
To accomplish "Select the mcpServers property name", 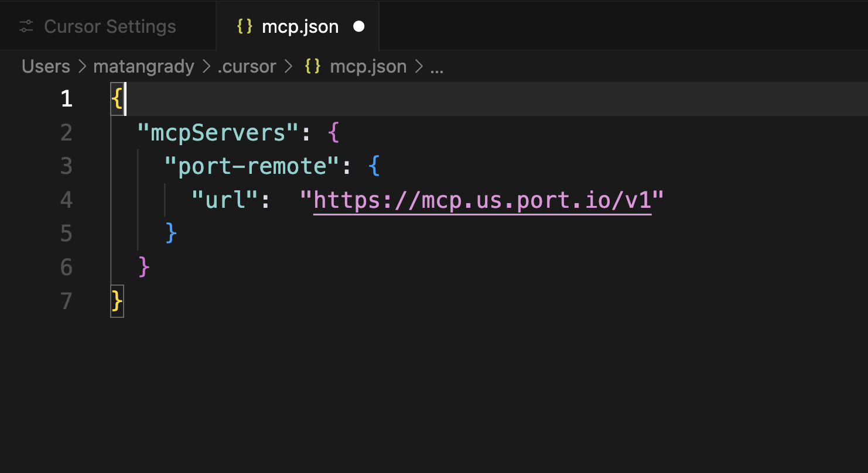I will point(218,132).
